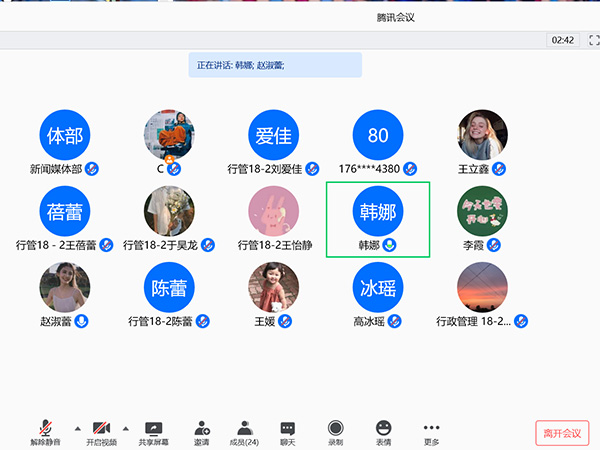This screenshot has height=450, width=600.
Task: Expand the audio options arrow beside 解除静音
Action: [73, 424]
